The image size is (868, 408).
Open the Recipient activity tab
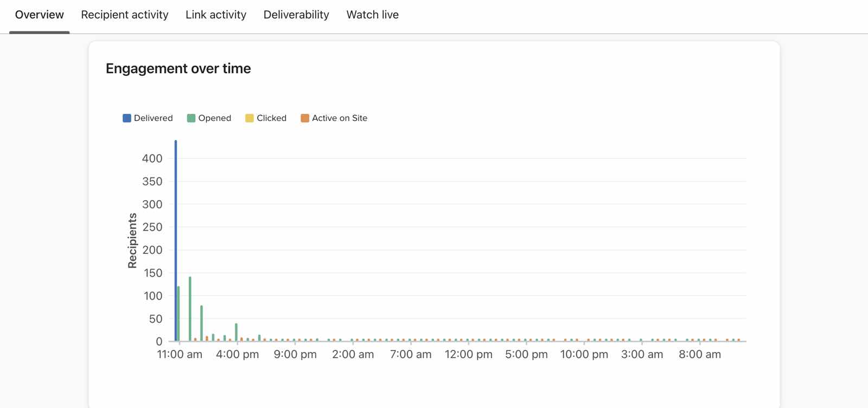(125, 15)
